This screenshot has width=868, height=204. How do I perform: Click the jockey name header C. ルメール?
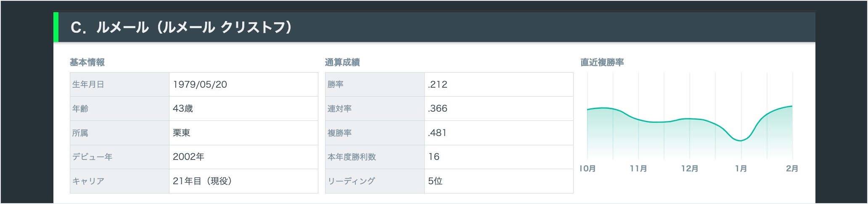click(x=181, y=28)
